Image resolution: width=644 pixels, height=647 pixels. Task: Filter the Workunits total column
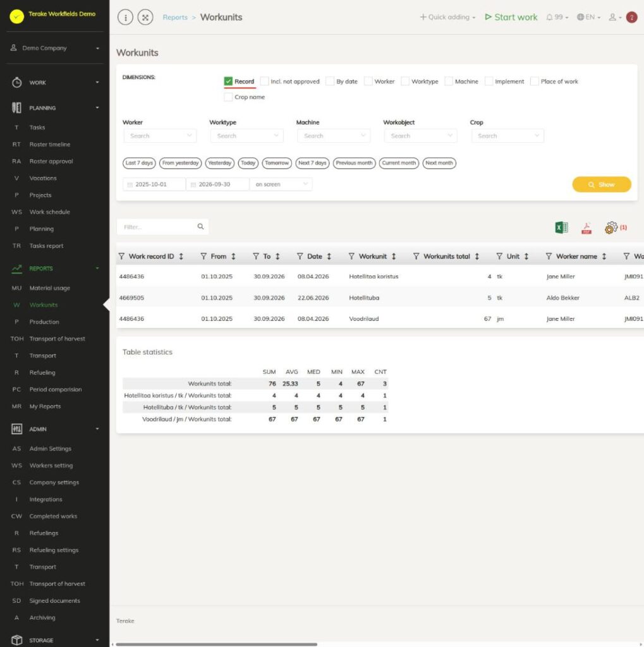416,257
